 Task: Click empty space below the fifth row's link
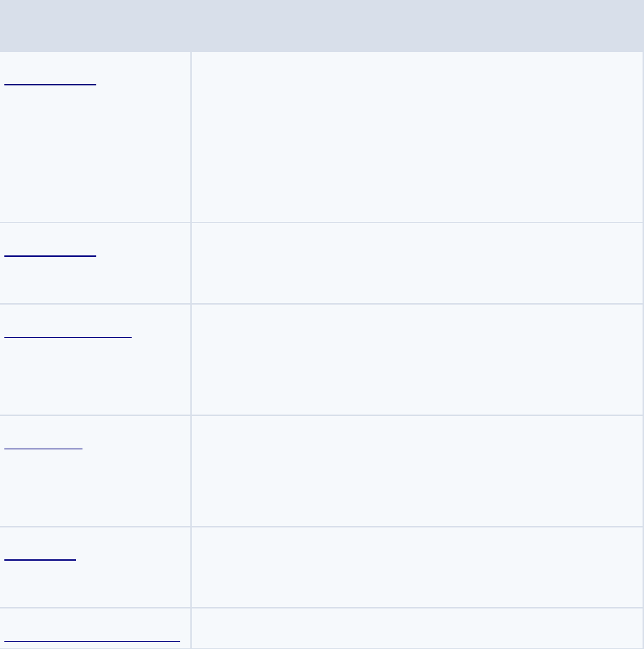(96, 585)
